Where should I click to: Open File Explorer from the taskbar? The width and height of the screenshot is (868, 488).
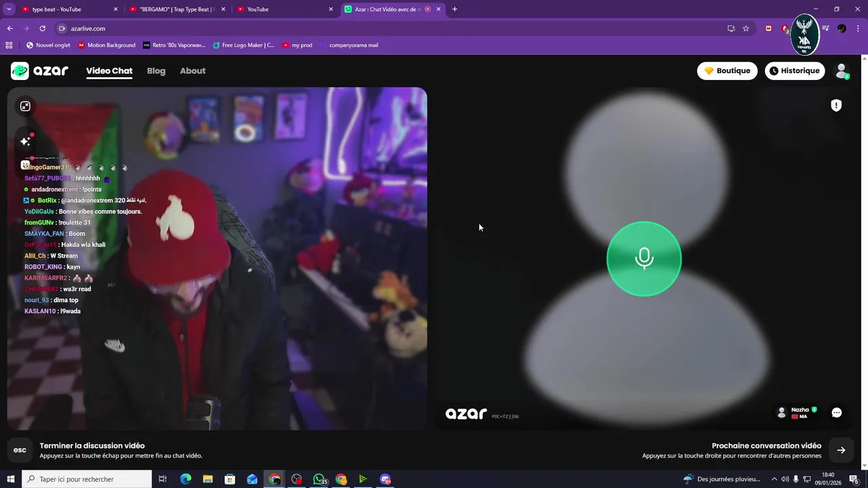(208, 479)
